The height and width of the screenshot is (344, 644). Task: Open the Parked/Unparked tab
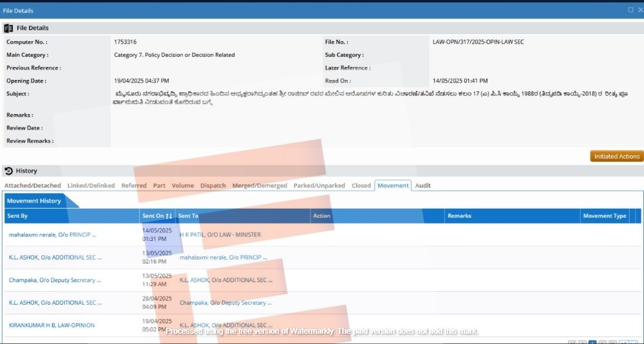point(319,186)
